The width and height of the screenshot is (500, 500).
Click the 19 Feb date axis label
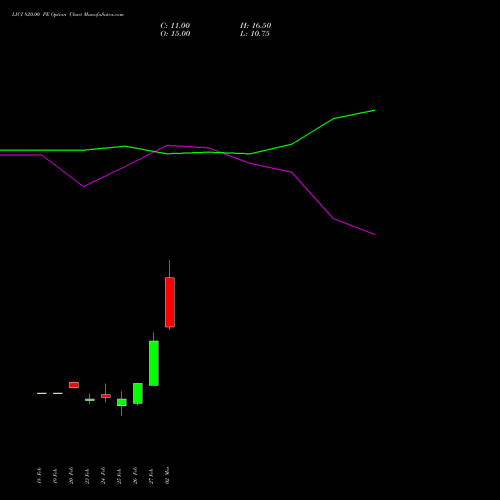point(55,476)
